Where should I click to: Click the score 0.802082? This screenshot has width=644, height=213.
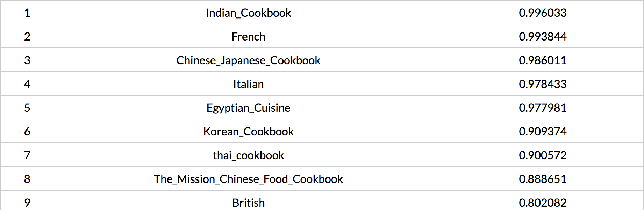click(x=543, y=203)
